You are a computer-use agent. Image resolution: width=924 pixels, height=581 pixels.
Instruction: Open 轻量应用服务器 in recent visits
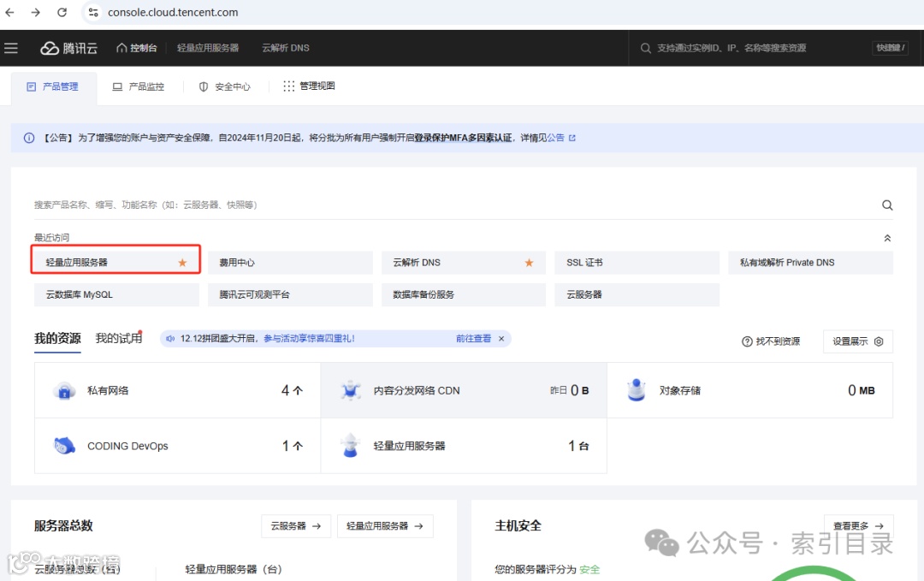tap(115, 262)
